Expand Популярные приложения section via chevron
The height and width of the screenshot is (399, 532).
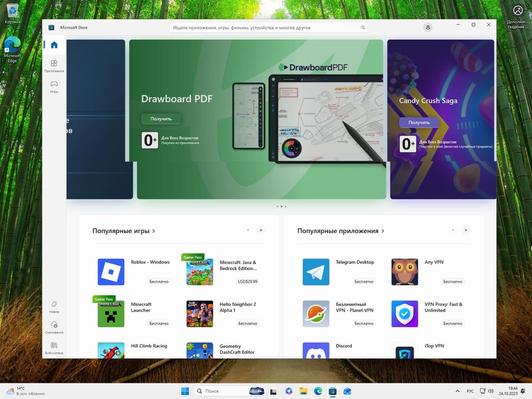tap(383, 231)
